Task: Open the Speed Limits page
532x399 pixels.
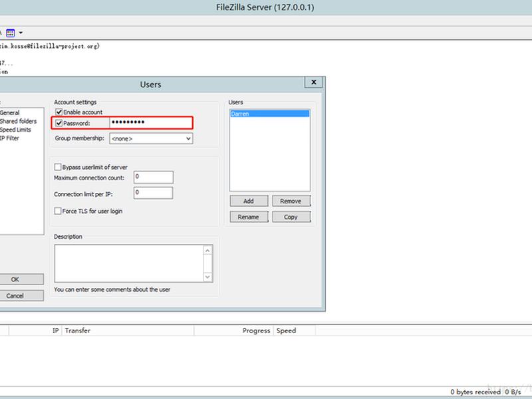Action: (15, 130)
